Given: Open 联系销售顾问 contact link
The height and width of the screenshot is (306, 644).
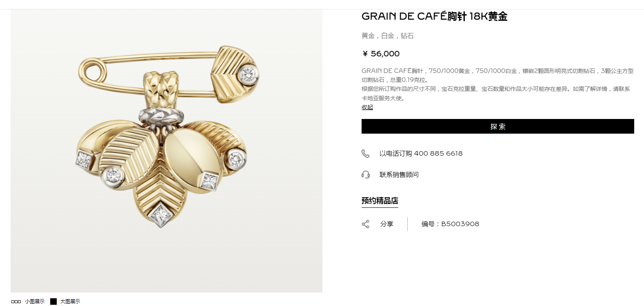Looking at the screenshot, I should (x=399, y=175).
